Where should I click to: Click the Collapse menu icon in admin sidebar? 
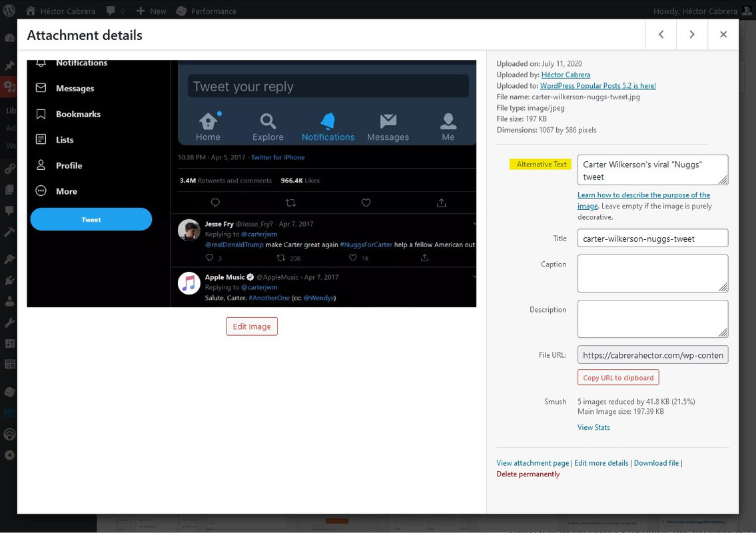9,455
